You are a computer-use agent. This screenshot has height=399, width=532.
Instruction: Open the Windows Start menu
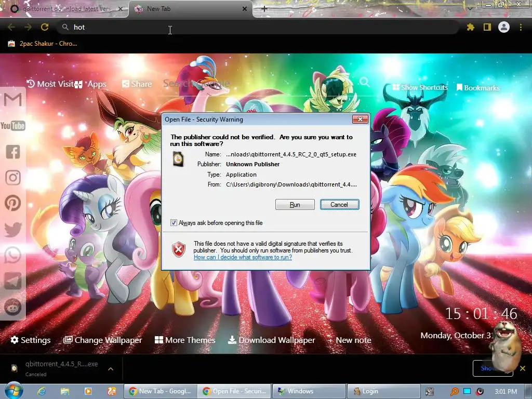coord(14,391)
